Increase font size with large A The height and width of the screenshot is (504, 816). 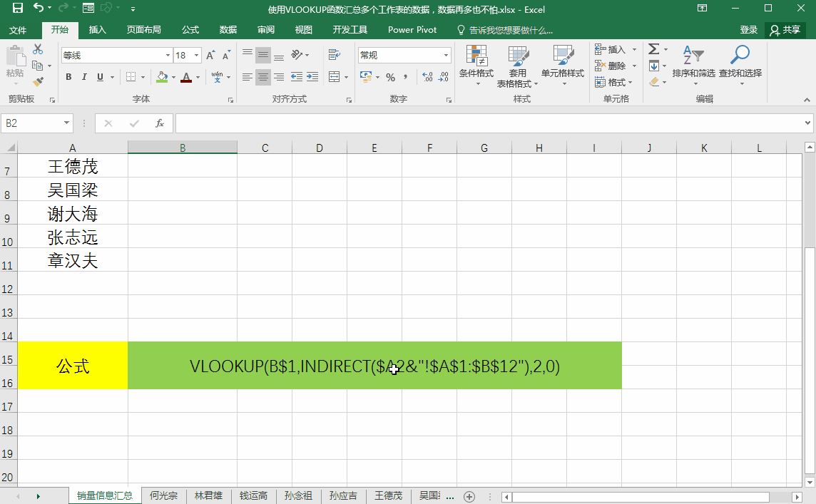pyautogui.click(x=210, y=55)
